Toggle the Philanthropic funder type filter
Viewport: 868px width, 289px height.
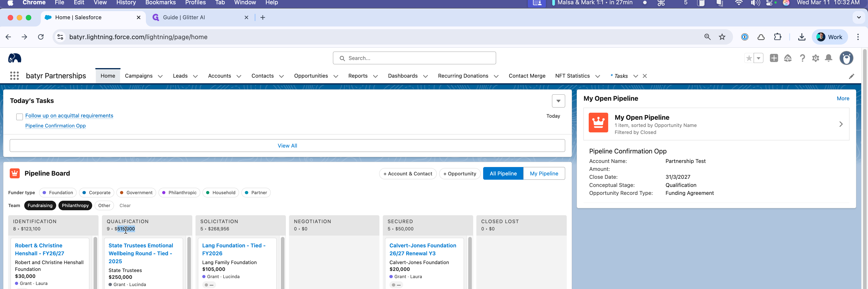(x=179, y=193)
